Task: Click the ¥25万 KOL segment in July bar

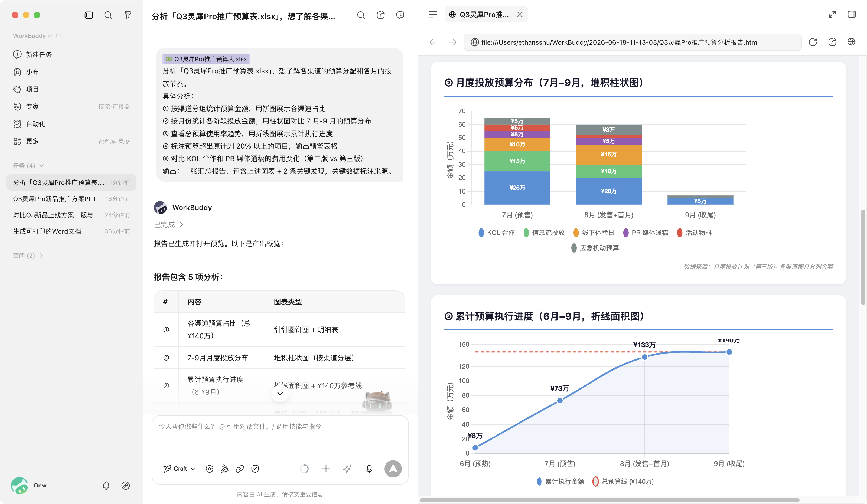Action: click(517, 188)
